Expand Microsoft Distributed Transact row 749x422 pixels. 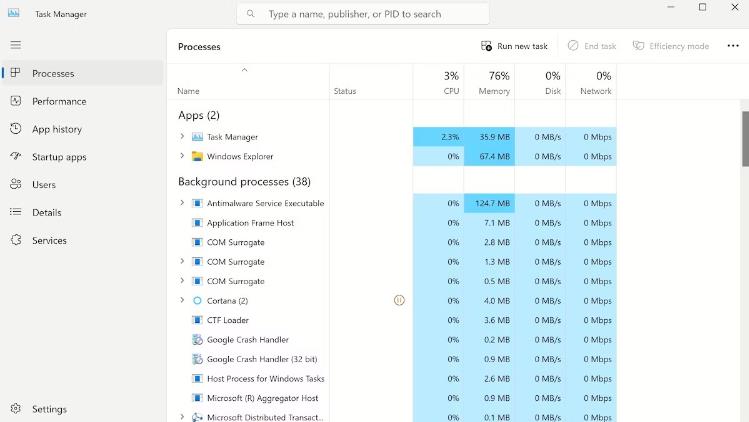pyautogui.click(x=182, y=417)
